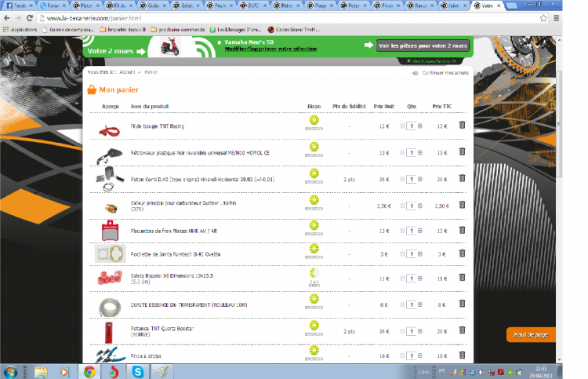The width and height of the screenshot is (588, 379).
Task: Click the 'Haut de page' button
Action: point(531,334)
